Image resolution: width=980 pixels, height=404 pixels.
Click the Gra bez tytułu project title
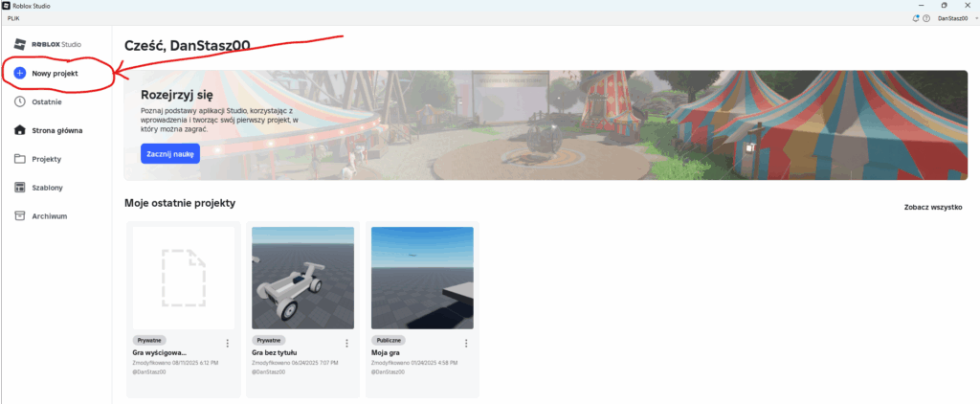coord(275,352)
